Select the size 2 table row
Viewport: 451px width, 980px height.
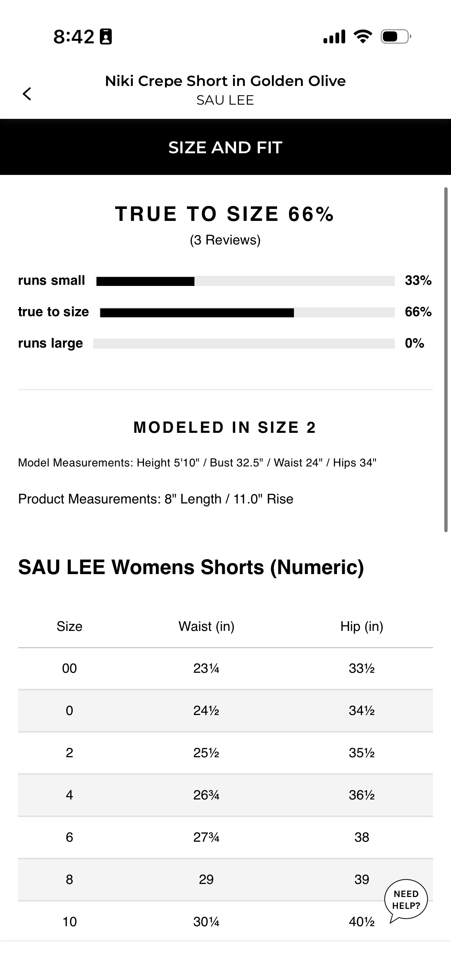point(225,753)
